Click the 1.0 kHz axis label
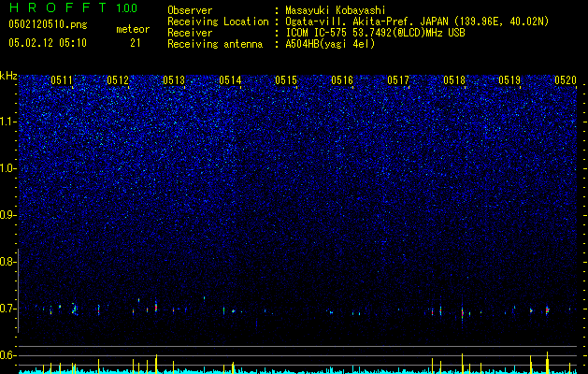 (7, 168)
